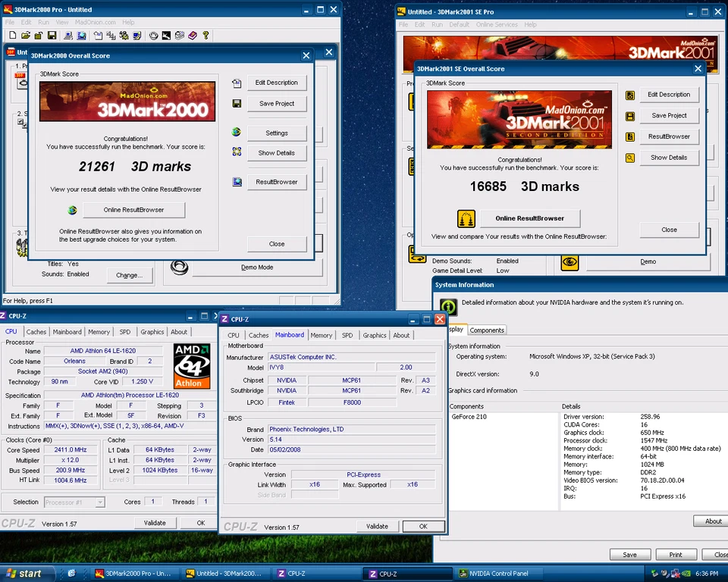The image size is (728, 582).
Task: Click the ResultBrowser icon in 3DMark2000 dialog
Action: tap(237, 181)
